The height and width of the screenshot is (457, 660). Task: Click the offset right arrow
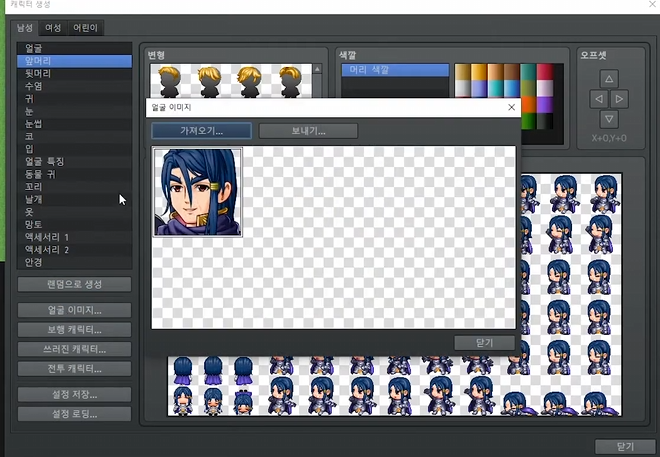[619, 99]
